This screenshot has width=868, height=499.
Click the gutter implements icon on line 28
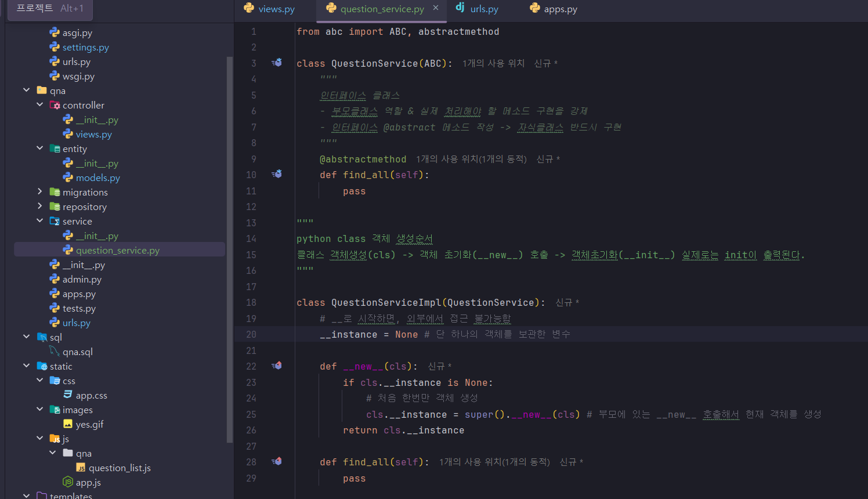277,461
